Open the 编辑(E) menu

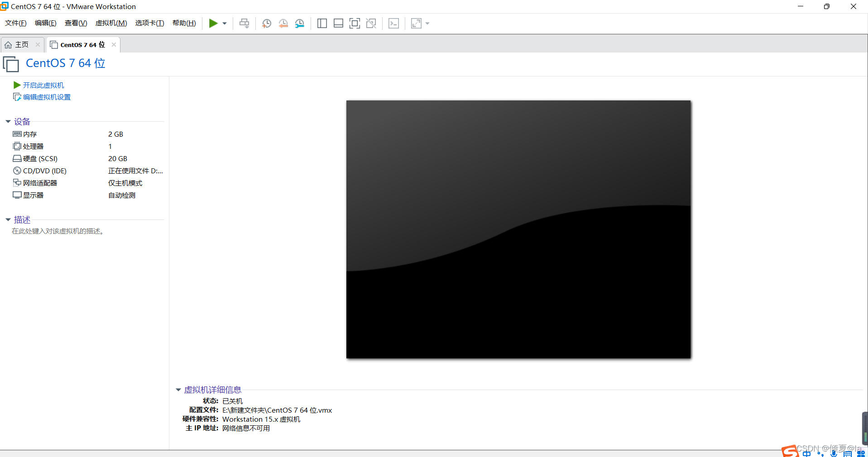(x=46, y=23)
